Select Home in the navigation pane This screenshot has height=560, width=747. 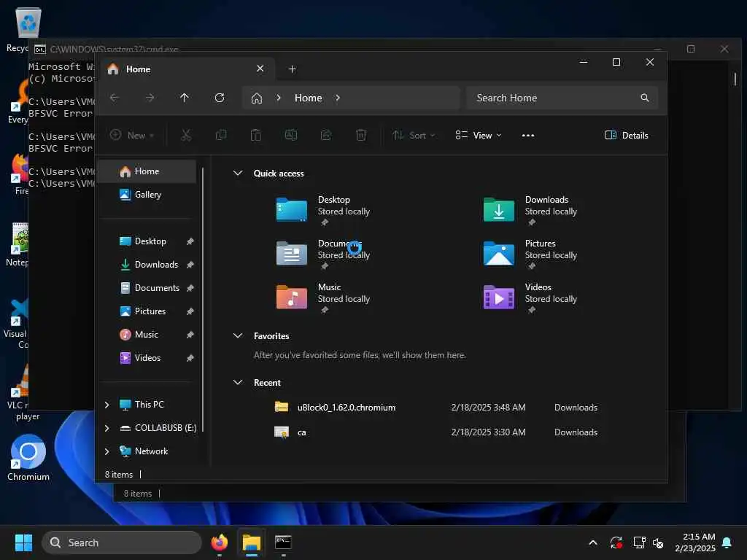click(x=147, y=171)
